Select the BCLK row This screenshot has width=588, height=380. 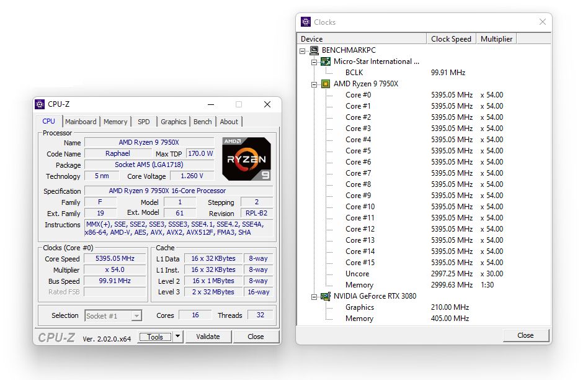pos(424,73)
